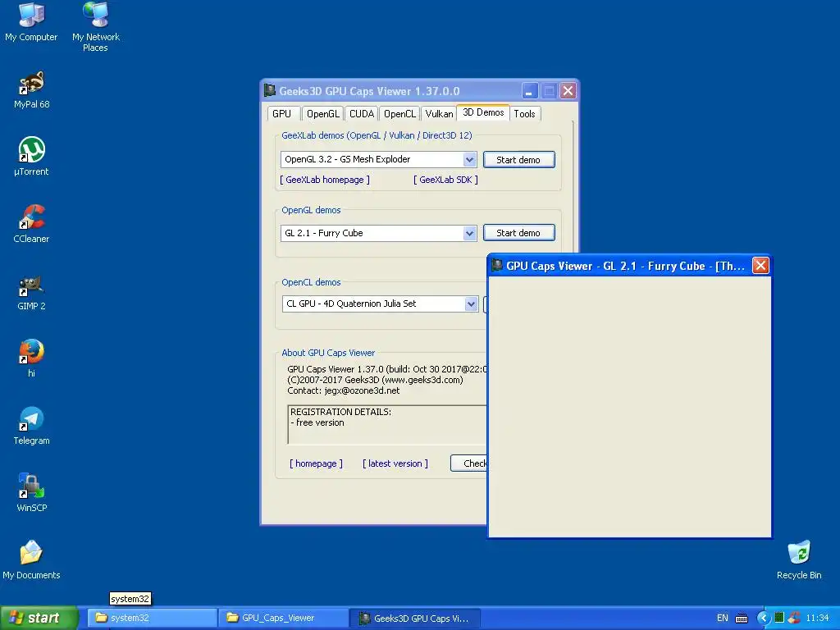Open the OpenCL demo combo box showing 4D Quaternion Julia Set
The image size is (840, 630).
(x=380, y=304)
